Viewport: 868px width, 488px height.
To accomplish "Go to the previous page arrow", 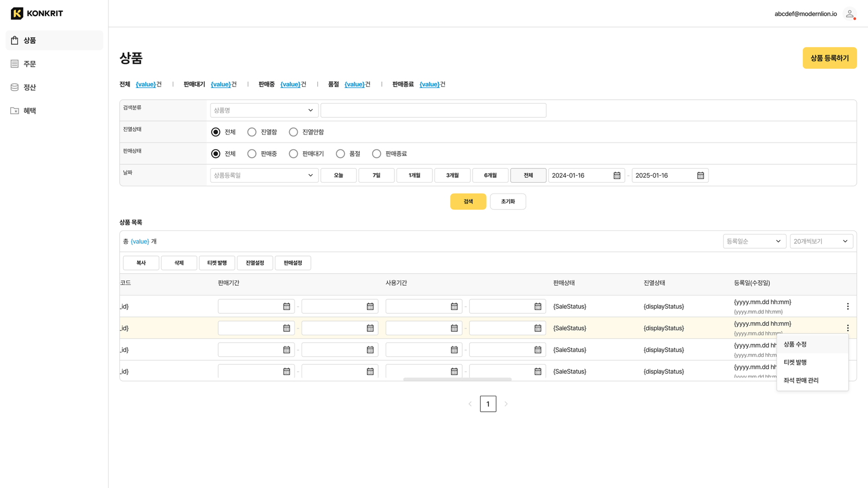I will 470,404.
